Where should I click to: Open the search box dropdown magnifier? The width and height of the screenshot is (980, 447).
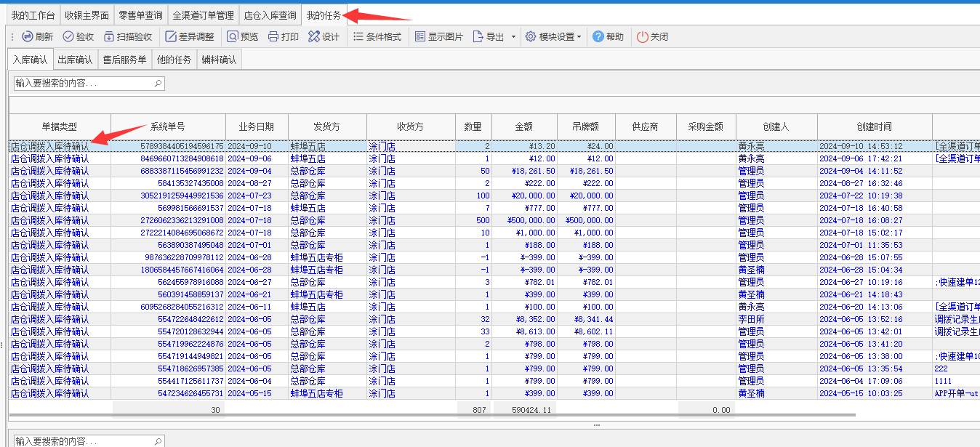[x=158, y=84]
